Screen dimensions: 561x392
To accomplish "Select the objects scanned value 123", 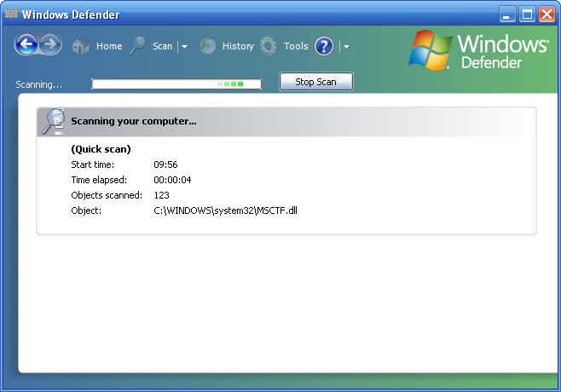I will pos(161,195).
